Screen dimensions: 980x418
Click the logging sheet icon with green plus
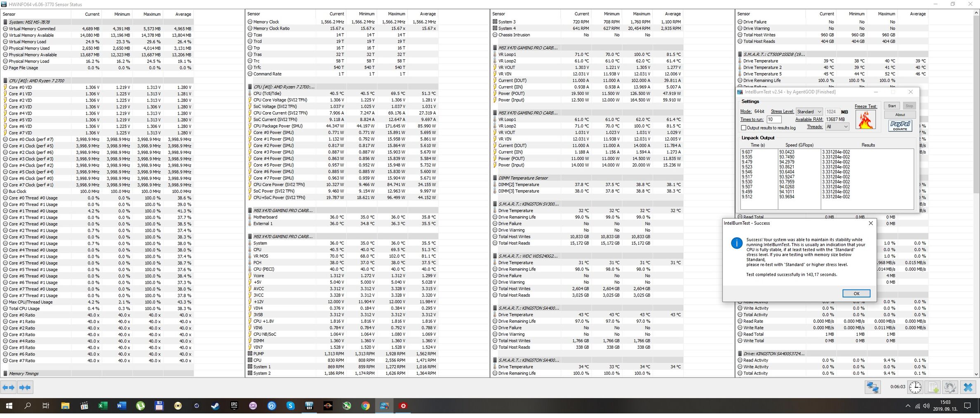[x=933, y=387]
